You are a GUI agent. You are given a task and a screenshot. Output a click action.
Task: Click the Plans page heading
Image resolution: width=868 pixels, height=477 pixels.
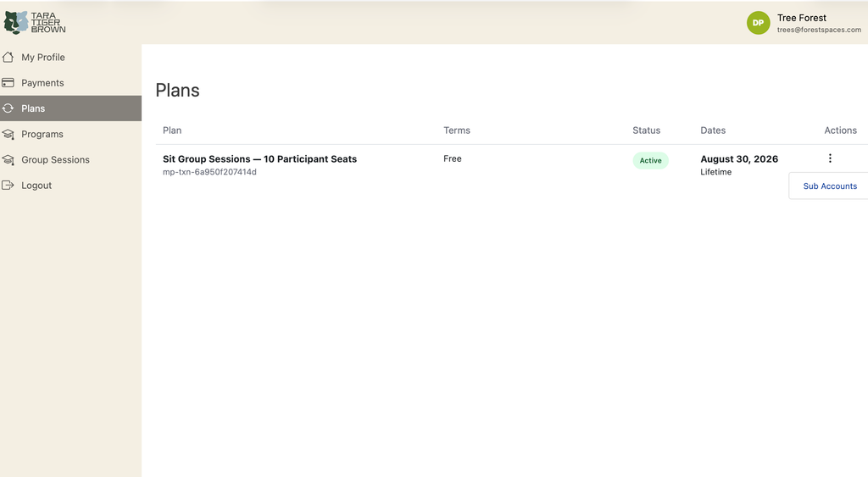[x=177, y=90]
